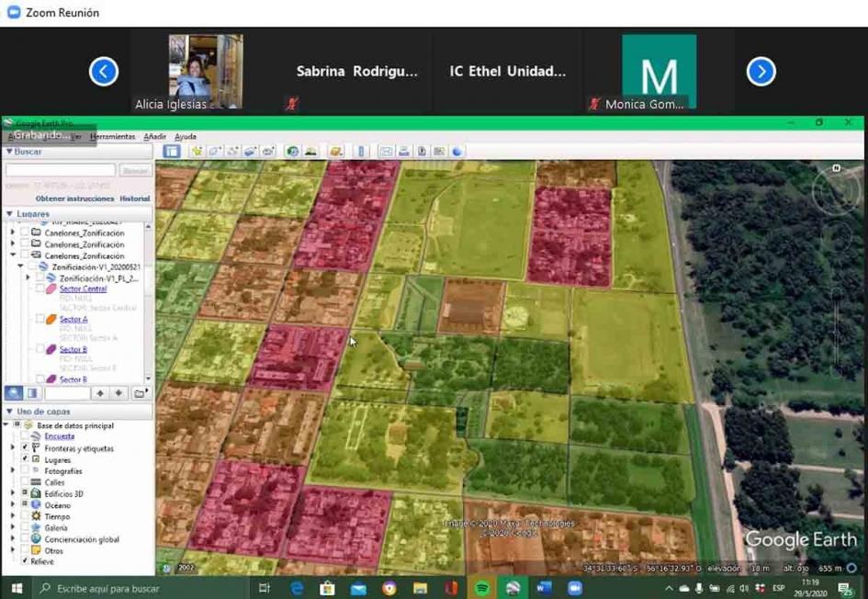This screenshot has width=868, height=599.
Task: Toggle the Places split-view panel icon
Action: point(32,393)
